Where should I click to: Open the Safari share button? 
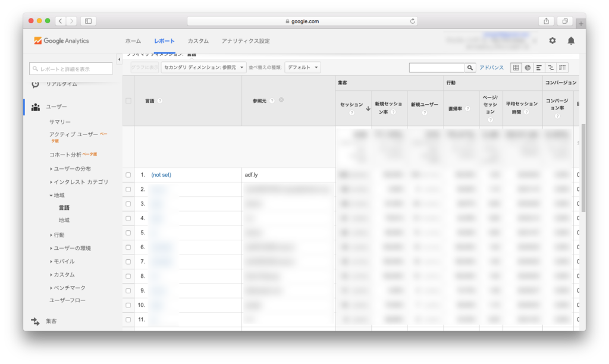[546, 21]
